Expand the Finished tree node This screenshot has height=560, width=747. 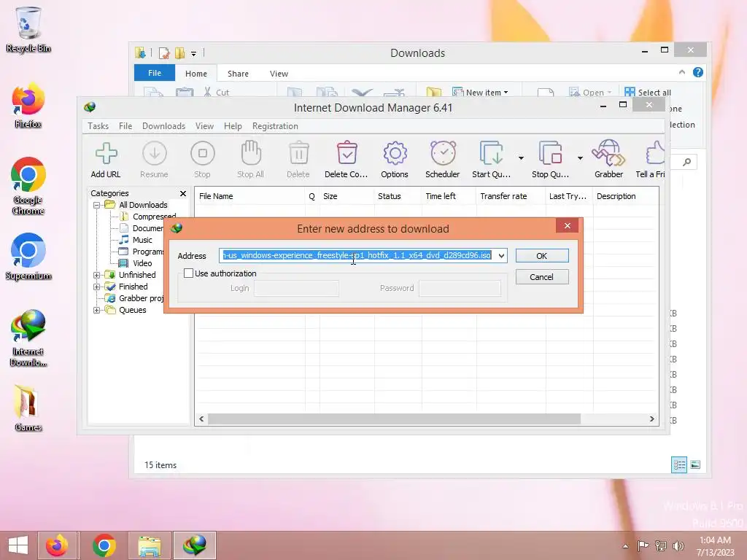pos(97,287)
